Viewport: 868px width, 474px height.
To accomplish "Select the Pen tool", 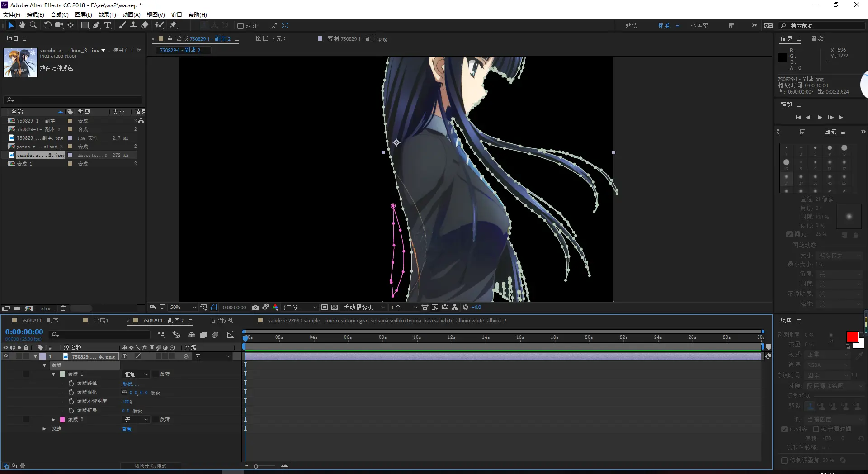I will [96, 25].
